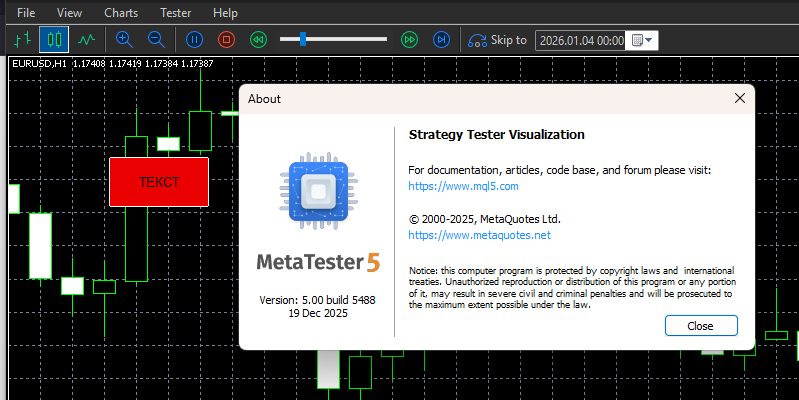Screen dimensions: 799x400
Task: Click the Close button in About dialog
Action: (x=701, y=326)
